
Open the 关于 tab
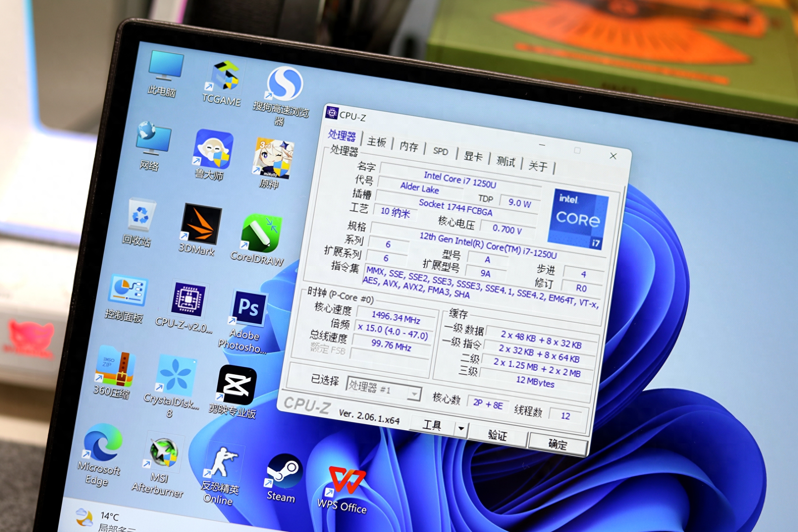coord(538,166)
